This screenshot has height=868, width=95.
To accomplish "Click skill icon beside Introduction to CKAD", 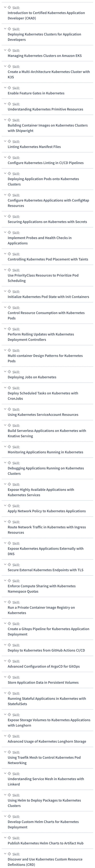I will [9, 7].
